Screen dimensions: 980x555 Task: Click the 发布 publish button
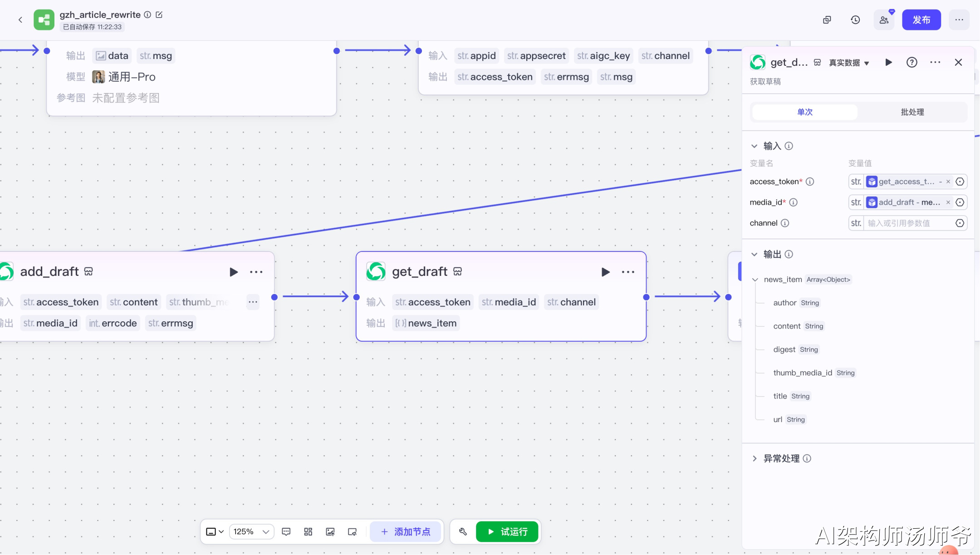pyautogui.click(x=921, y=20)
